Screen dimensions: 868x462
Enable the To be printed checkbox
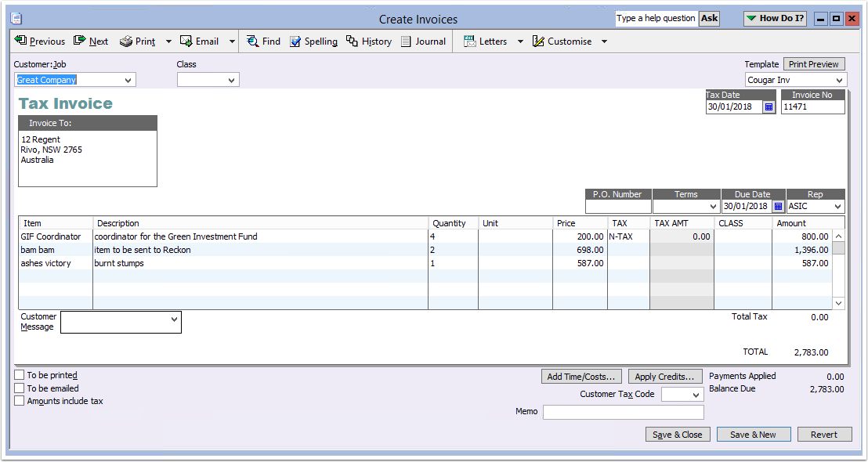click(x=20, y=375)
